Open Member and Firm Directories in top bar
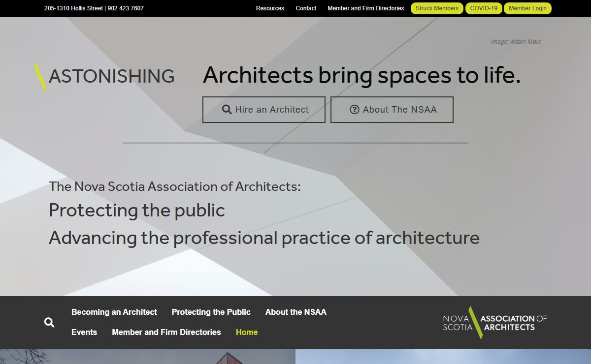The width and height of the screenshot is (591, 364). (365, 8)
